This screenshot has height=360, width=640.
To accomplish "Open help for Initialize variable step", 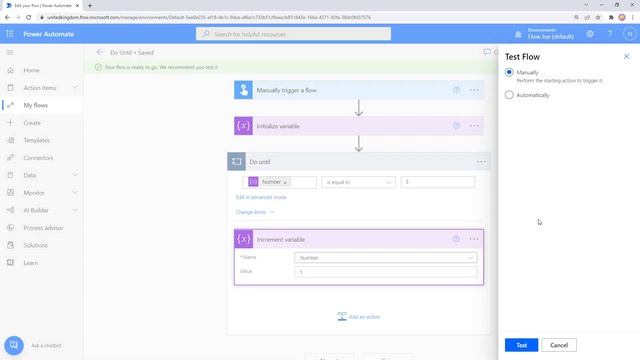I will 456,126.
